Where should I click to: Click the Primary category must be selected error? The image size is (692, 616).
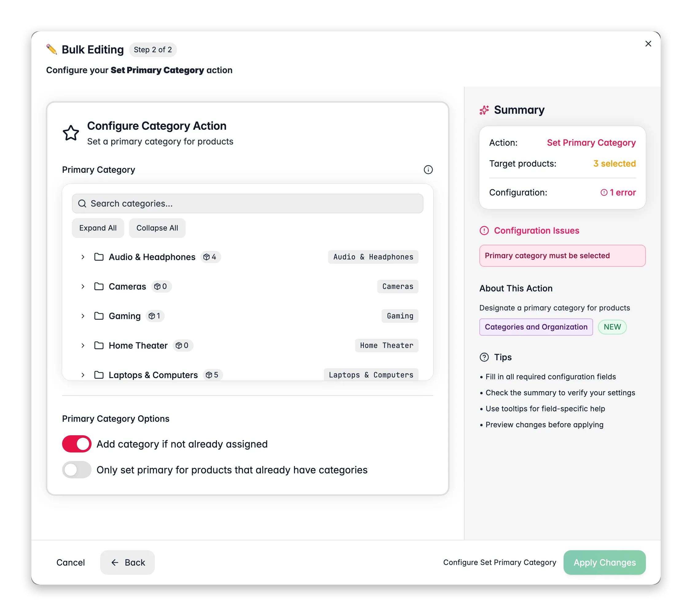[x=562, y=256]
